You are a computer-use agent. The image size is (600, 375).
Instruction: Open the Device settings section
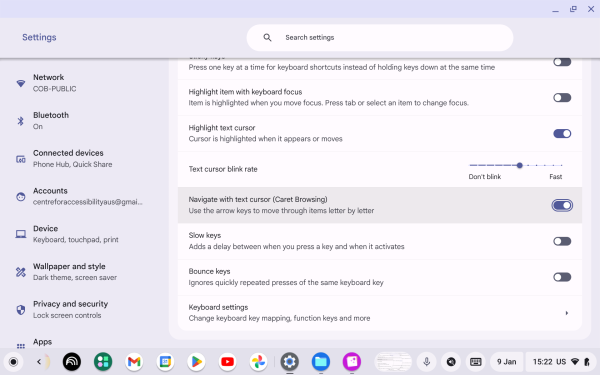84,234
